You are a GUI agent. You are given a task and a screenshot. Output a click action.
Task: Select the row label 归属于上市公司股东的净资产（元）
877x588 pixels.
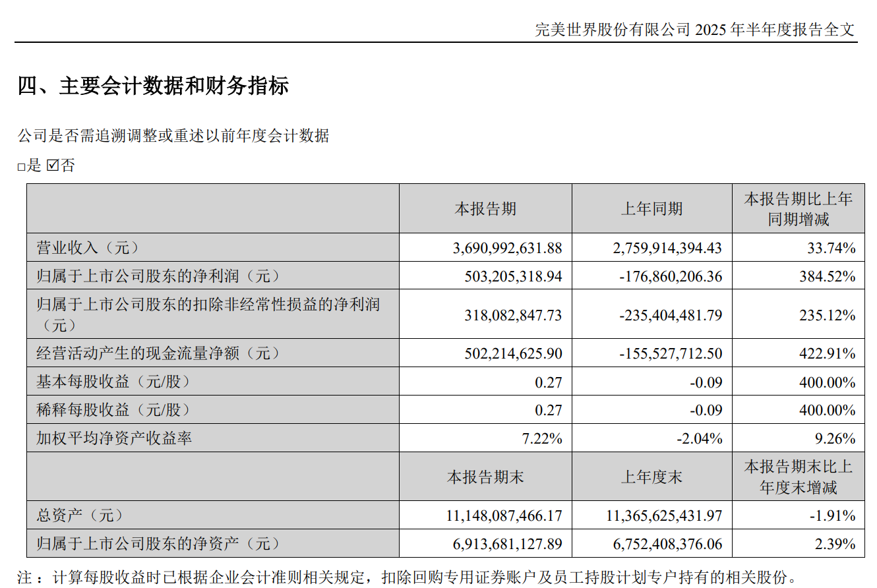[158, 543]
